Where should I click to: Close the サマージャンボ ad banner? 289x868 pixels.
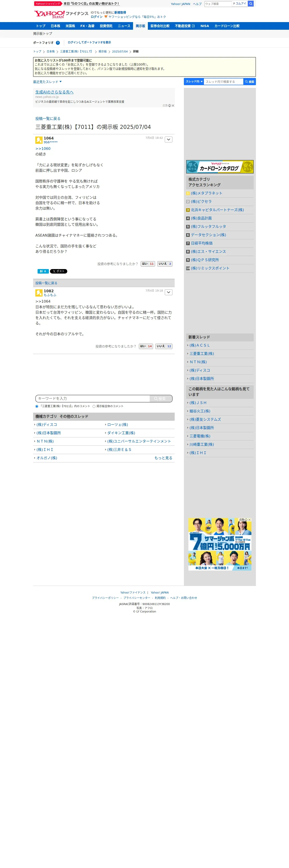(x=250, y=520)
